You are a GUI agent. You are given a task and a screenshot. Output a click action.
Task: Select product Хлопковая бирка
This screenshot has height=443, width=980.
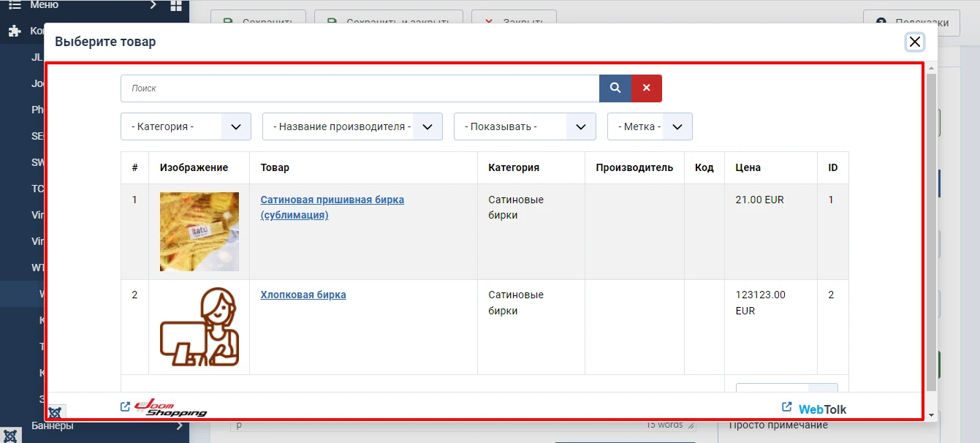(x=303, y=295)
